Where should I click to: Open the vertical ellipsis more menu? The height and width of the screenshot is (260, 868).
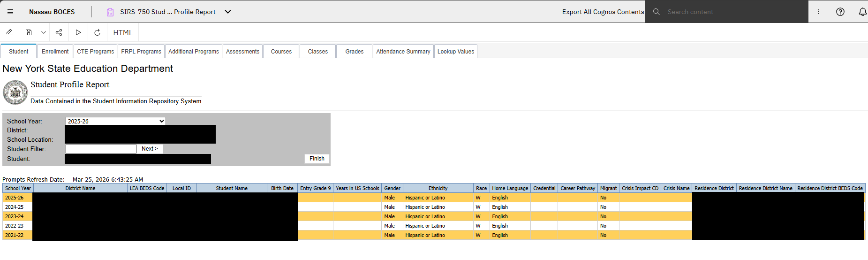click(819, 12)
